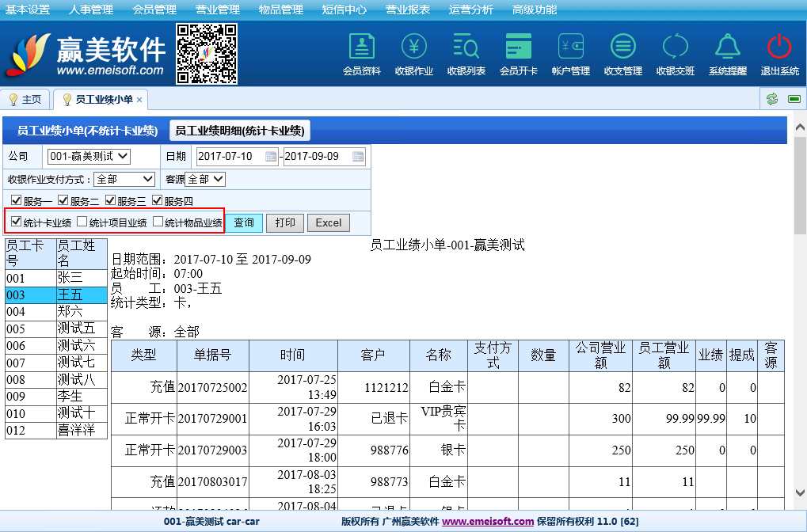
Task: Enable the 统计项目业绩 checkbox
Action: (82, 222)
